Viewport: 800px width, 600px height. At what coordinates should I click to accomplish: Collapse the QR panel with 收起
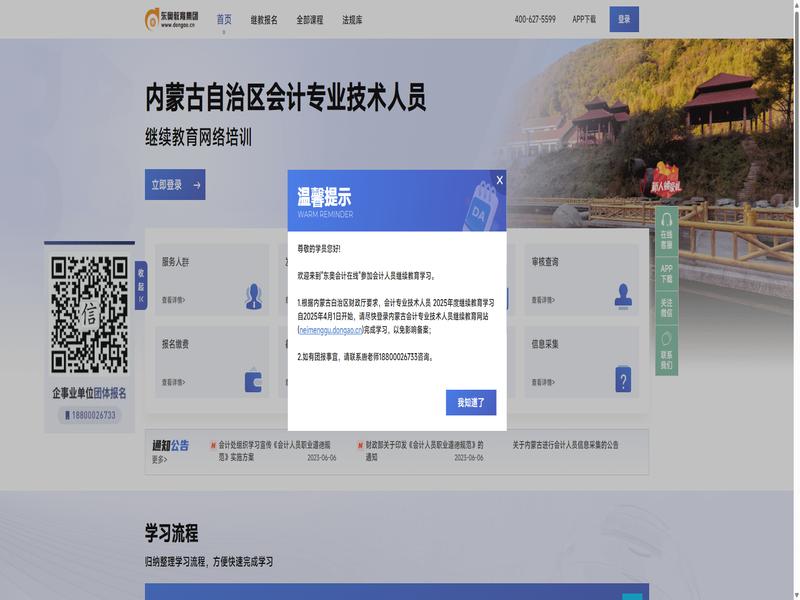pos(141,285)
